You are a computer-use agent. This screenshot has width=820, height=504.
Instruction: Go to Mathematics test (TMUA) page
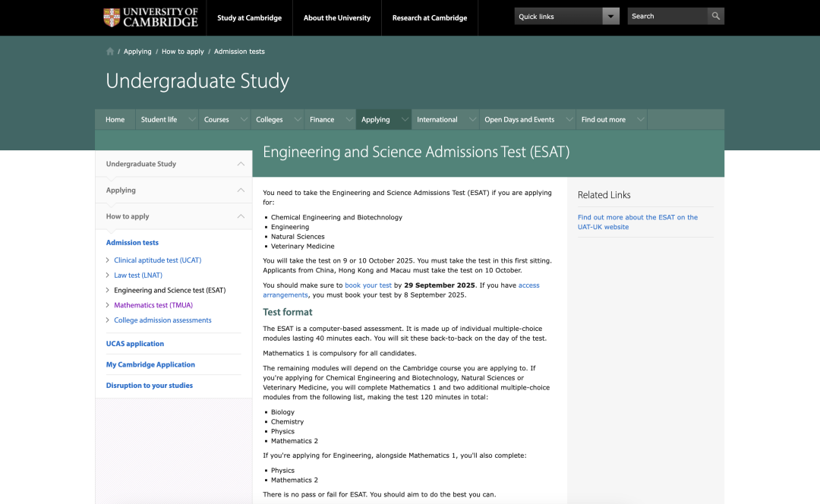pos(153,305)
